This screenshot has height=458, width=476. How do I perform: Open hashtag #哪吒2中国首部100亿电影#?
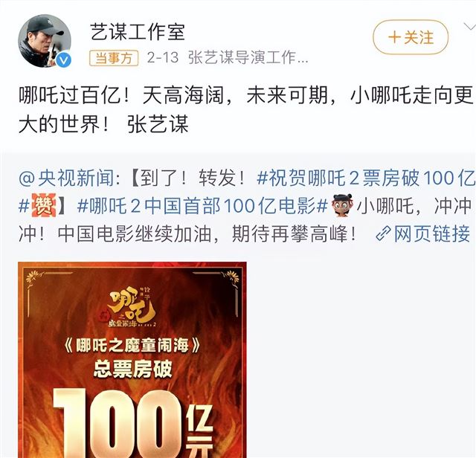click(202, 206)
